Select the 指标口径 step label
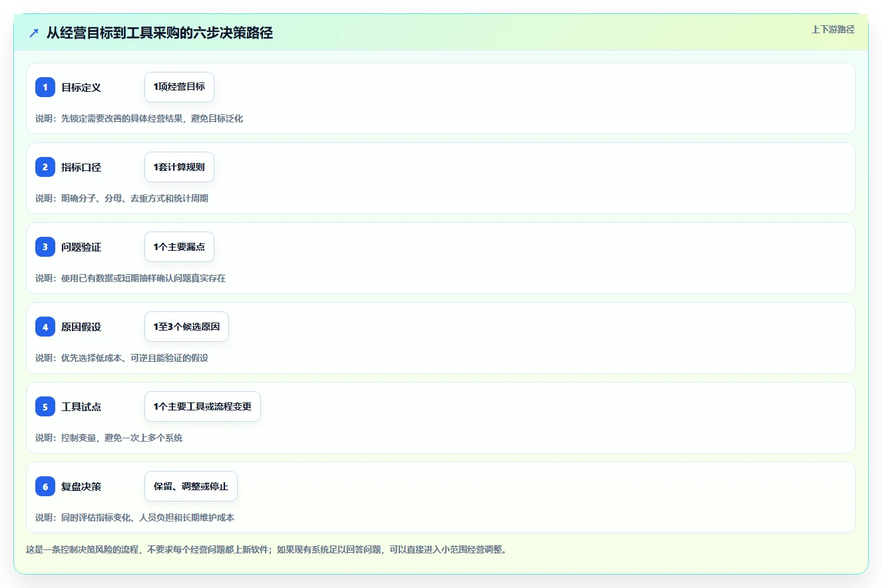882x588 pixels. pos(81,167)
